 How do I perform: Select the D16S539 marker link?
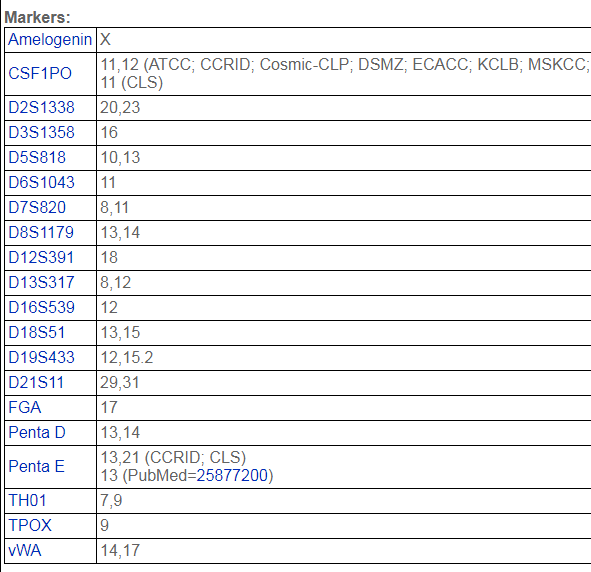41,307
